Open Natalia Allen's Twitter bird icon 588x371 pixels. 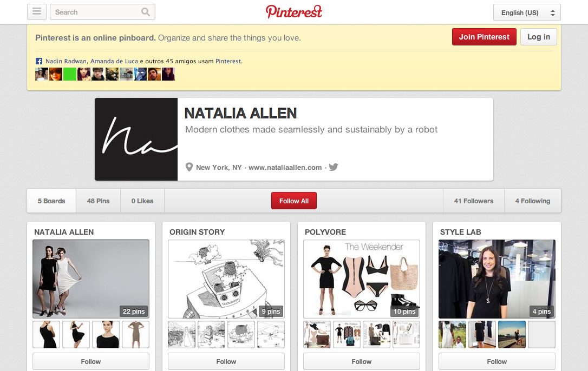[x=334, y=167]
